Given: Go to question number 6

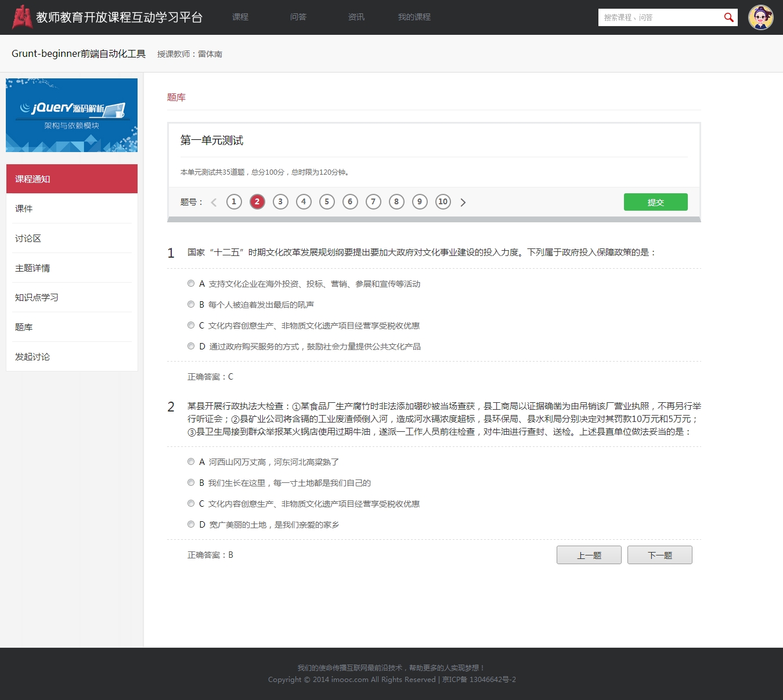Looking at the screenshot, I should [x=350, y=201].
